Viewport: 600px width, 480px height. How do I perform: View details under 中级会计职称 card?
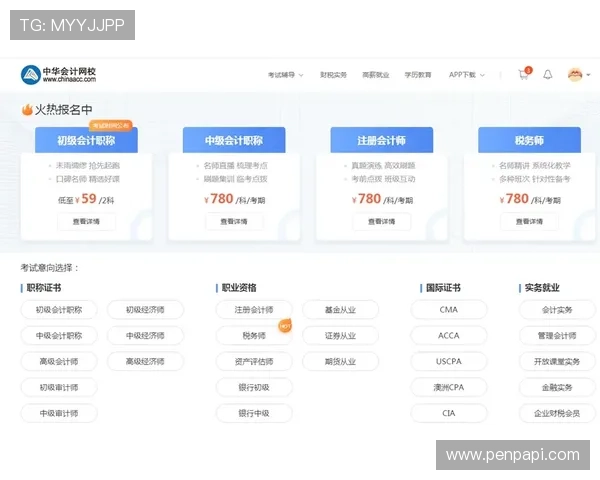234,222
